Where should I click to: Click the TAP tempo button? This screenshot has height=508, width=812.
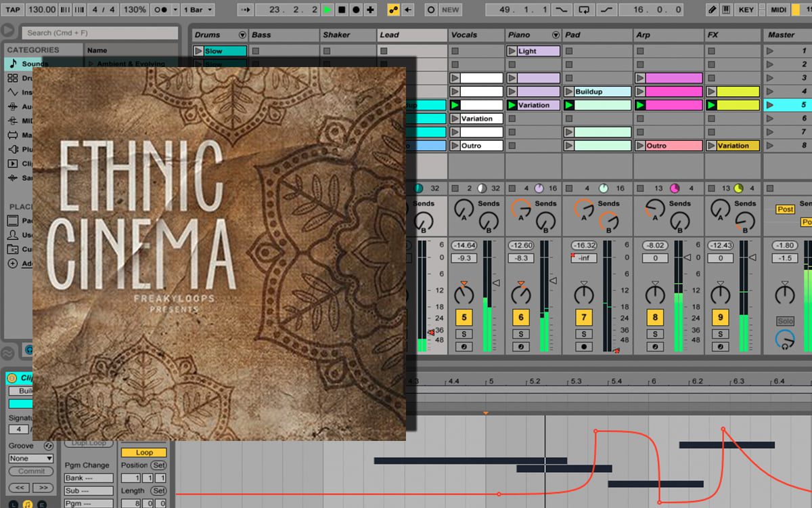click(13, 9)
